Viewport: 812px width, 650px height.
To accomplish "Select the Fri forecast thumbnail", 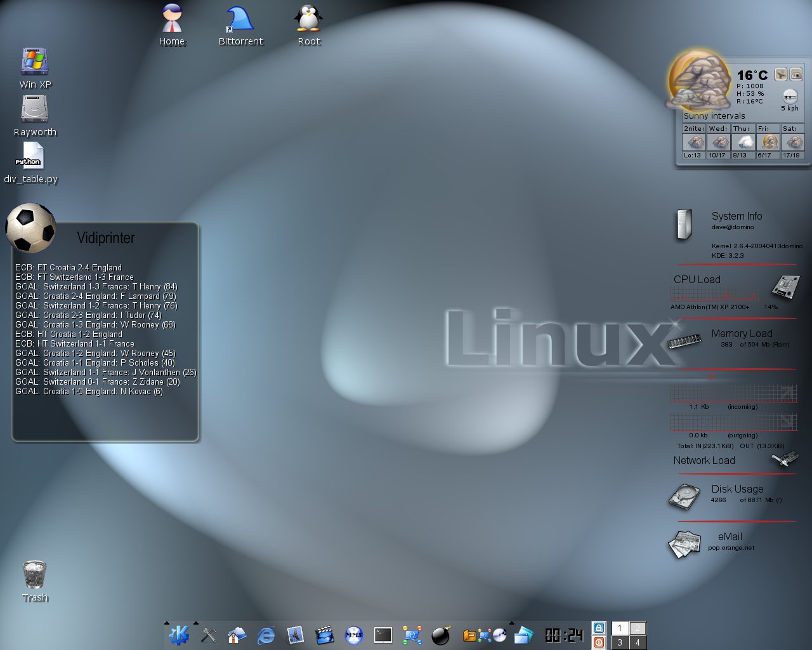I will coord(768,142).
